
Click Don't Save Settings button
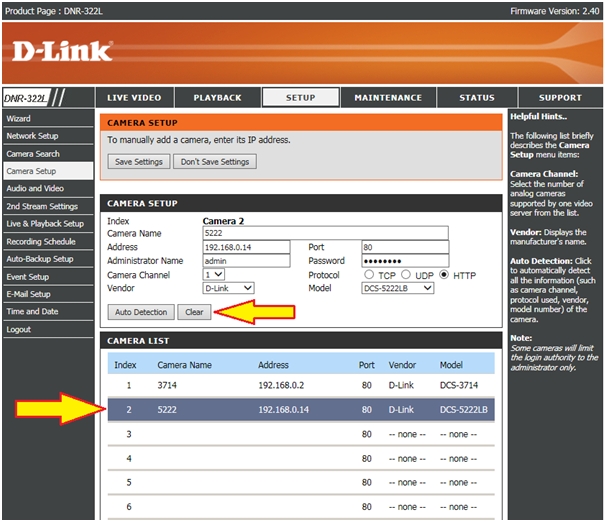point(214,161)
